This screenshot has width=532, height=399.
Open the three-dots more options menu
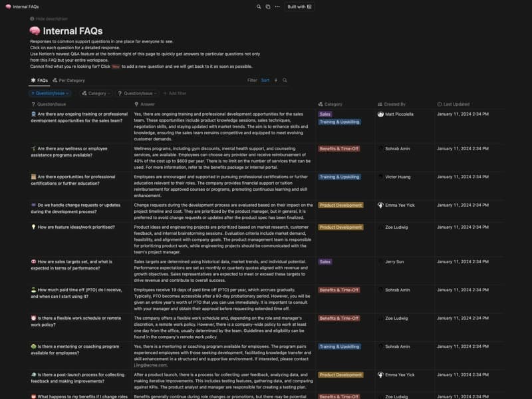click(277, 7)
